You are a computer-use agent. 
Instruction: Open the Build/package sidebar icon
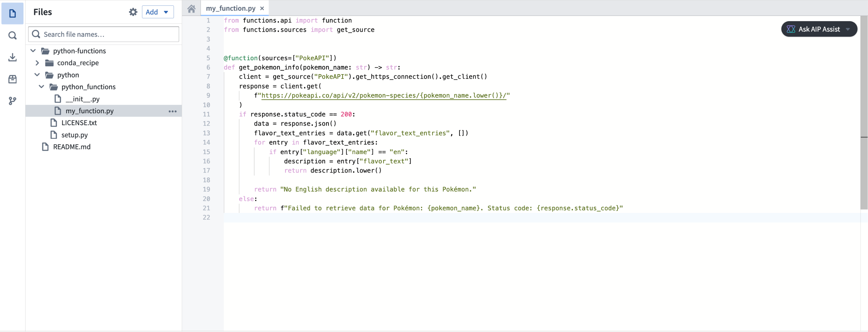(x=13, y=79)
